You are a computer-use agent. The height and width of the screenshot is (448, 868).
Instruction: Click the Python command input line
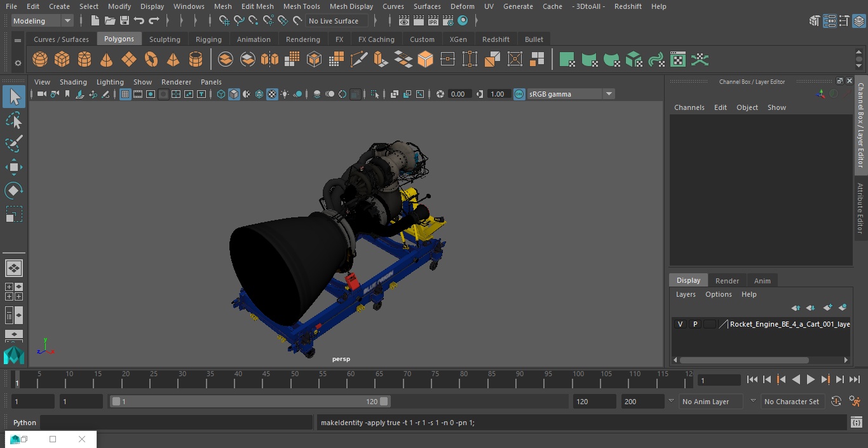[177, 423]
